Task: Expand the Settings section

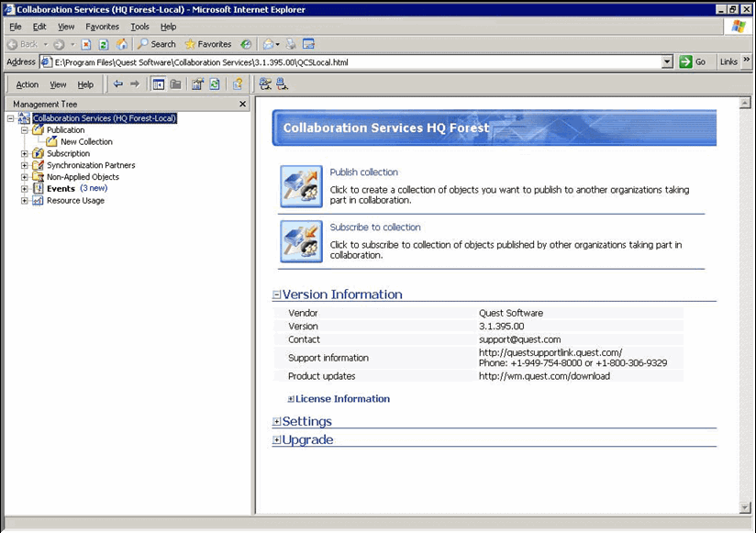Action: [x=277, y=422]
